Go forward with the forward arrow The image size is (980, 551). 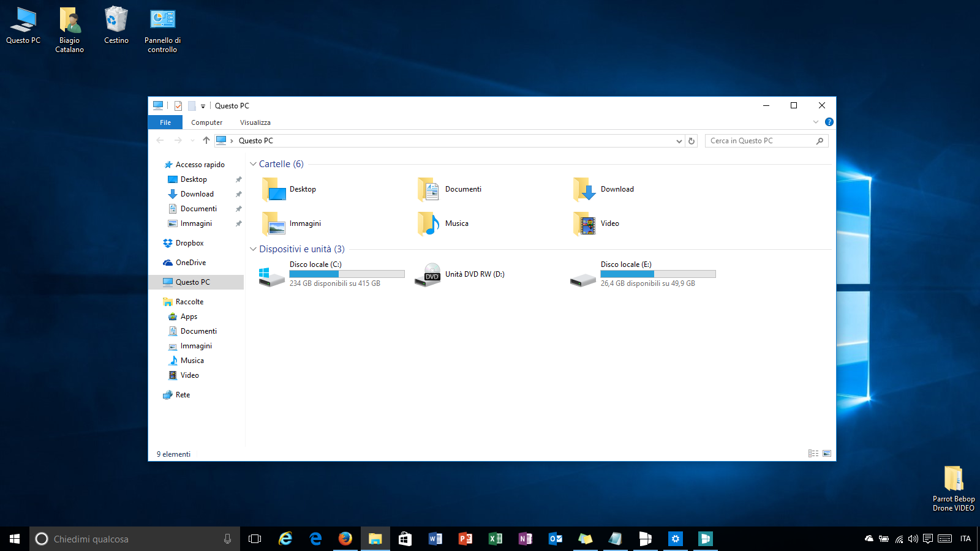point(178,141)
